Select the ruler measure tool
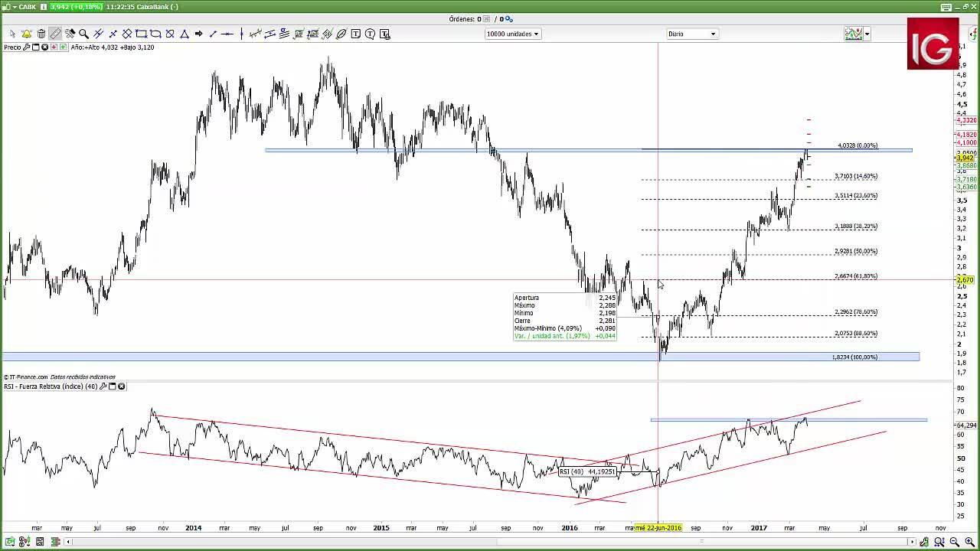980x551 pixels. coord(55,34)
